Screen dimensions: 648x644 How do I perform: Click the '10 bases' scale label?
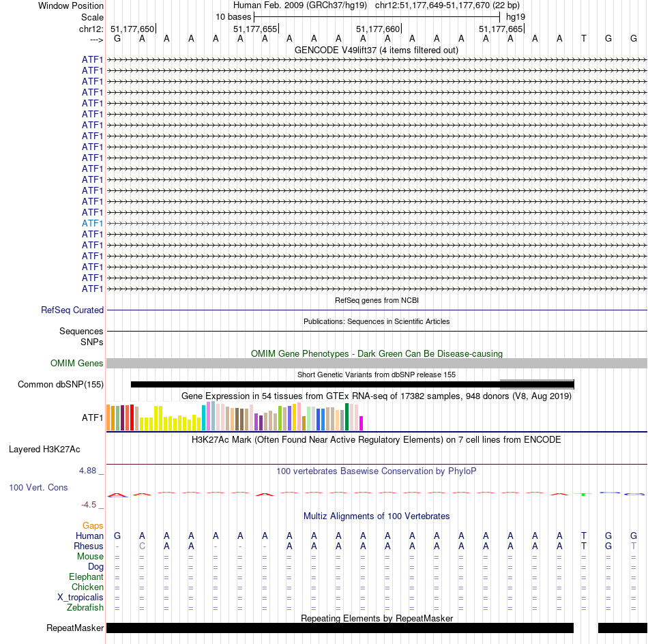(x=233, y=17)
